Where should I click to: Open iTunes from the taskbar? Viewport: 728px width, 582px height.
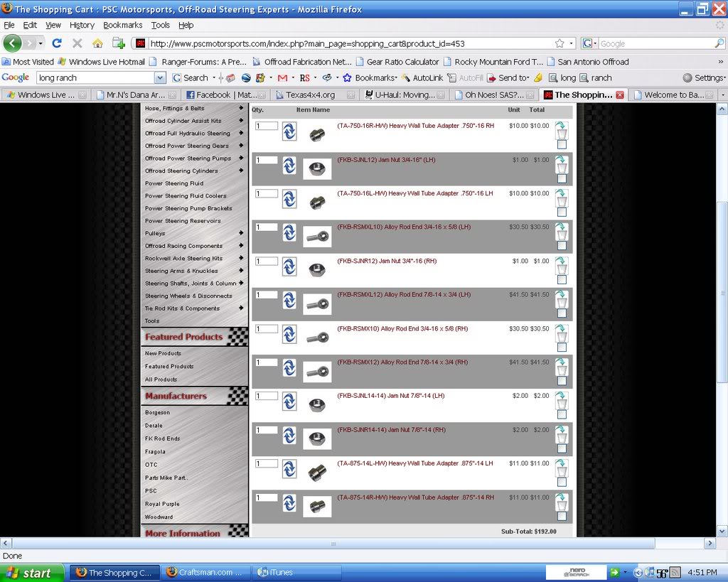tap(297, 572)
